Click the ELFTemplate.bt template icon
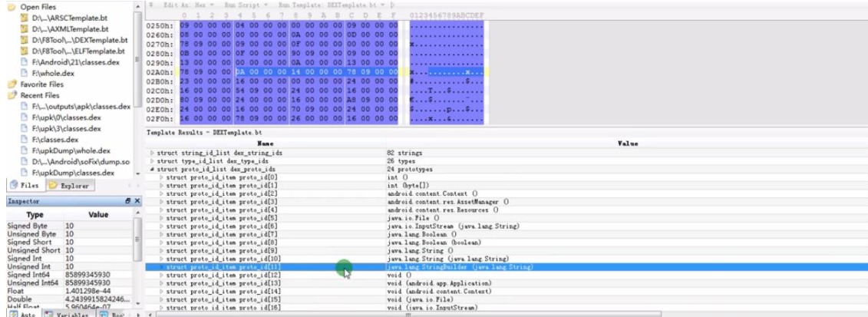Viewport: 868px width, 317px height. point(24,51)
